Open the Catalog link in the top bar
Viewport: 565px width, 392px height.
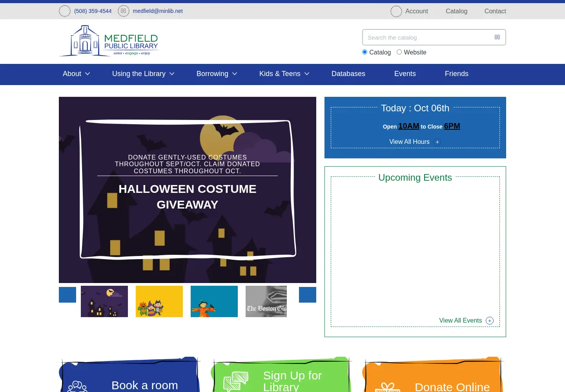456,11
